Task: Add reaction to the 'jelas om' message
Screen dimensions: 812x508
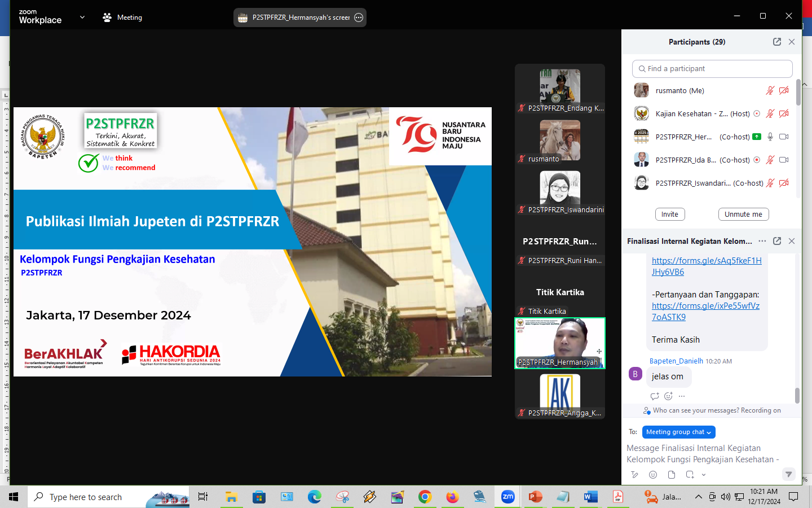Action: click(x=668, y=396)
